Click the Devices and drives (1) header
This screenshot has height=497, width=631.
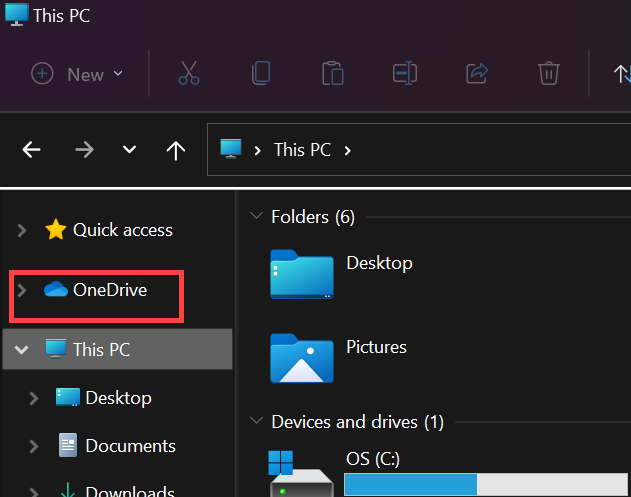coord(358,422)
